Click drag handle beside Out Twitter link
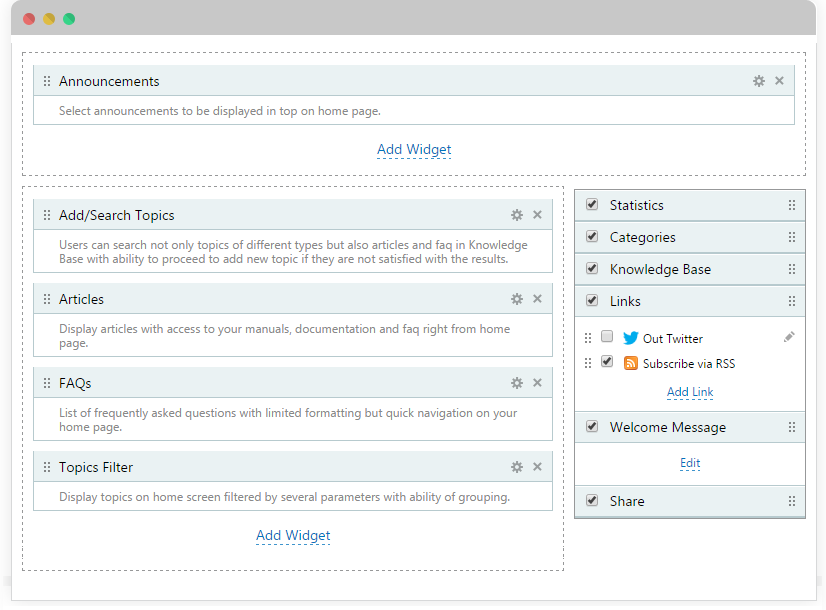The image size is (826, 610). point(588,338)
